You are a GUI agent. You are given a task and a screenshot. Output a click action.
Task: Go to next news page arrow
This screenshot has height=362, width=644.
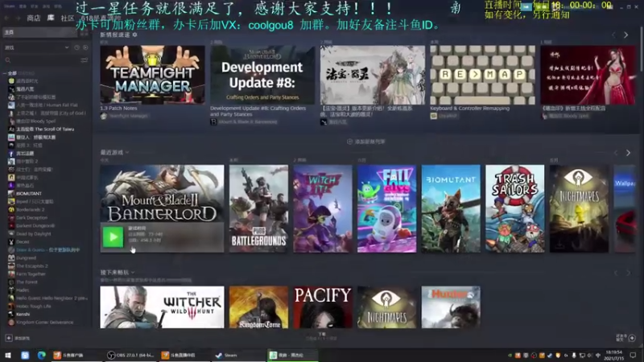click(626, 35)
